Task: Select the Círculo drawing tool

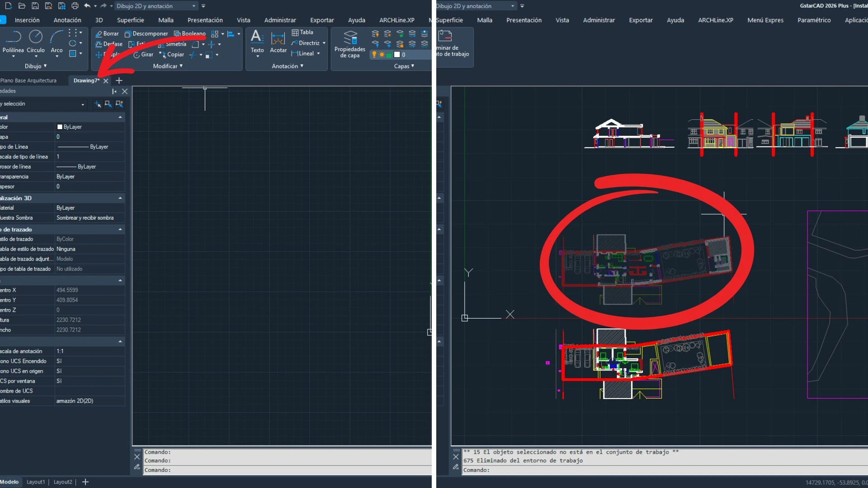Action: (x=36, y=43)
